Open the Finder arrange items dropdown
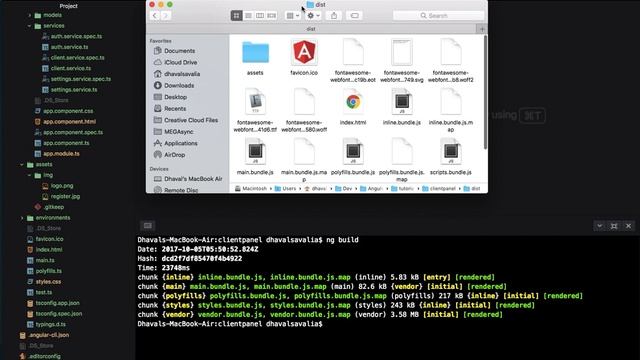 pyautogui.click(x=293, y=16)
